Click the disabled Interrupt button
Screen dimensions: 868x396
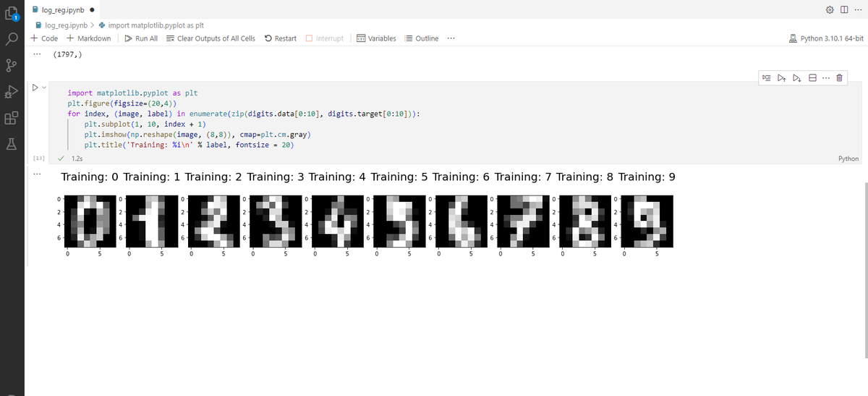click(x=325, y=38)
